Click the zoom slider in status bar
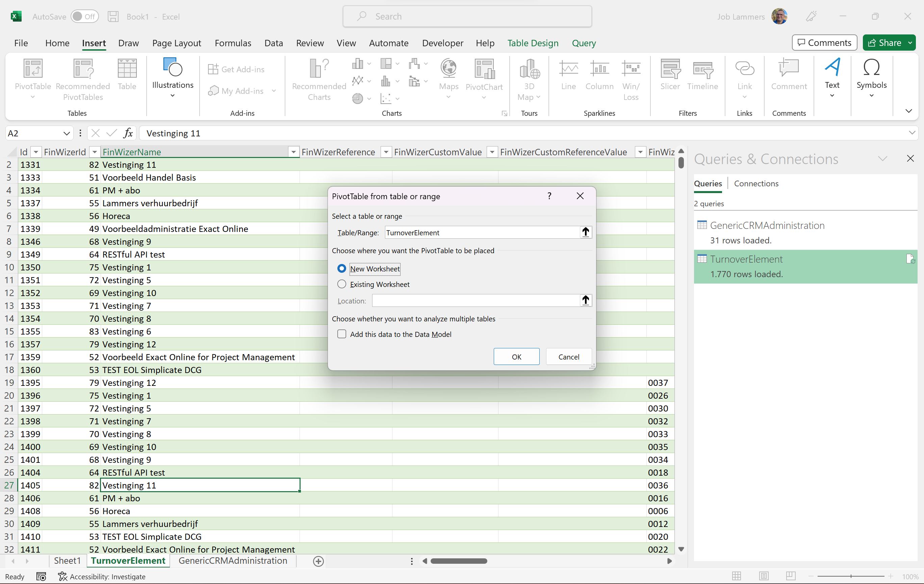 pyautogui.click(x=851, y=576)
